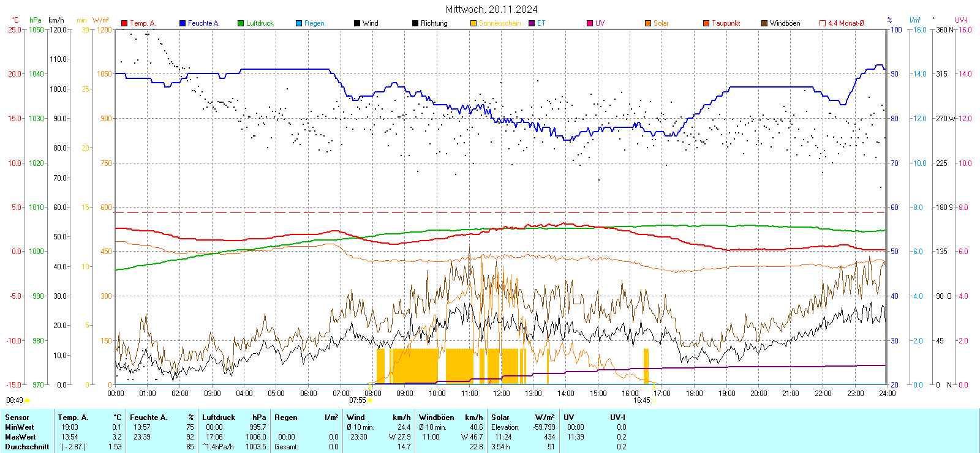This screenshot has width=980, height=453.
Task: Click the orange Solar legend square
Action: click(x=648, y=23)
